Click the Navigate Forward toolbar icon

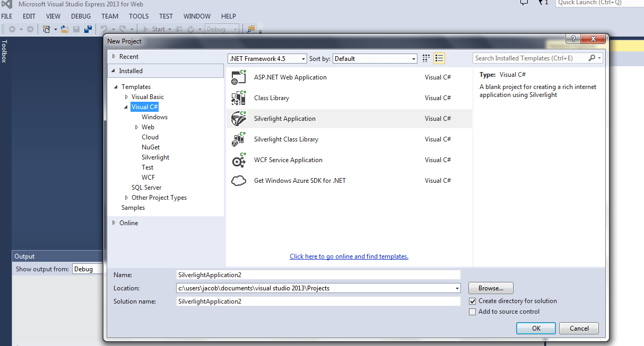click(x=30, y=29)
